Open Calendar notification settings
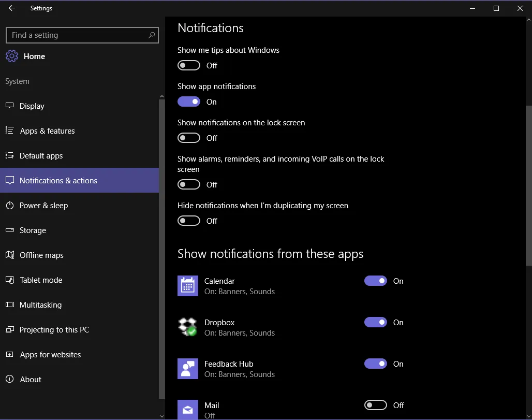The image size is (532, 420). pyautogui.click(x=239, y=286)
